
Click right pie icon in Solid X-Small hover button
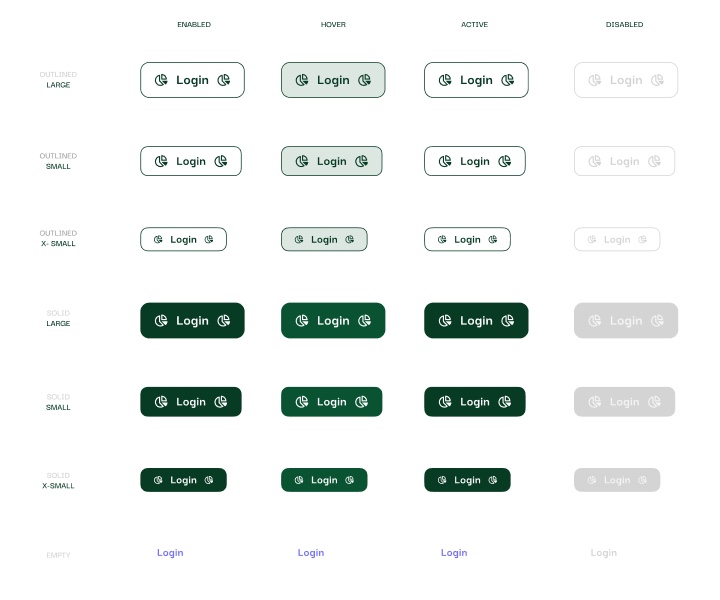click(349, 480)
